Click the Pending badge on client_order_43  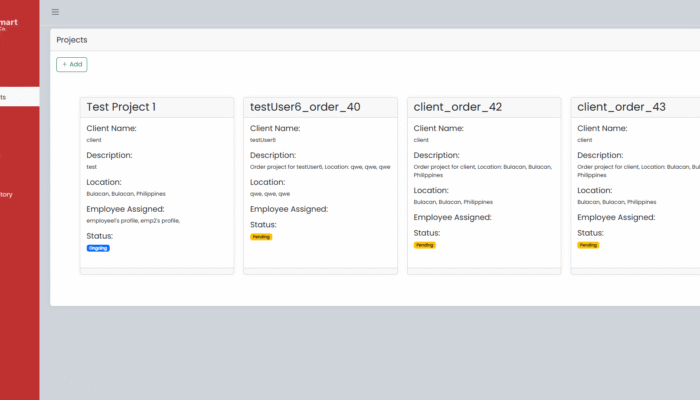tap(588, 245)
